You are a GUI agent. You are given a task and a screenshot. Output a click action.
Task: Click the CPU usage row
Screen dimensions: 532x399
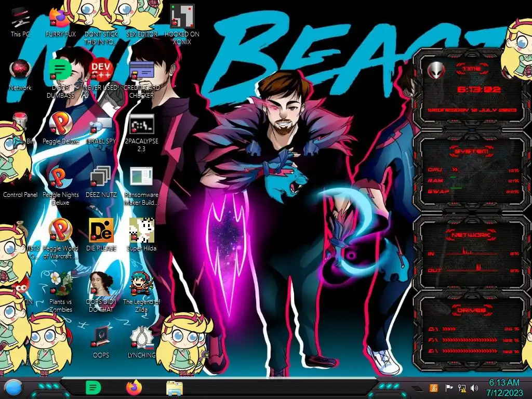(x=473, y=170)
